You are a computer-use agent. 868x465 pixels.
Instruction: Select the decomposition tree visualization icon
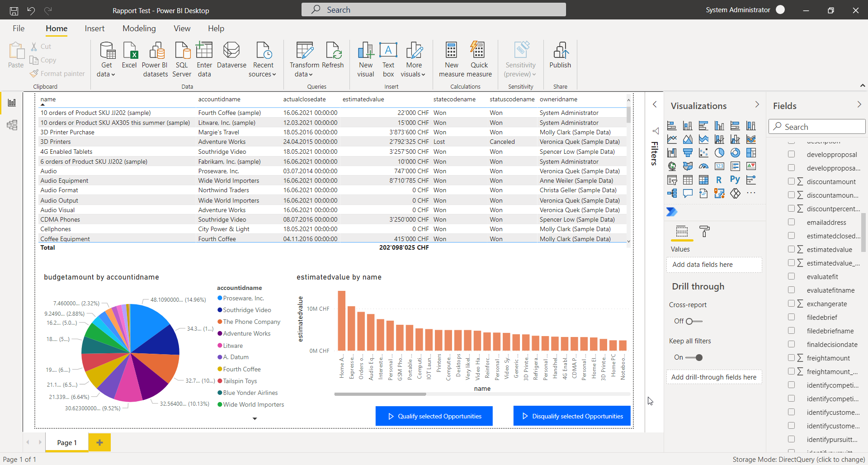[x=672, y=194]
